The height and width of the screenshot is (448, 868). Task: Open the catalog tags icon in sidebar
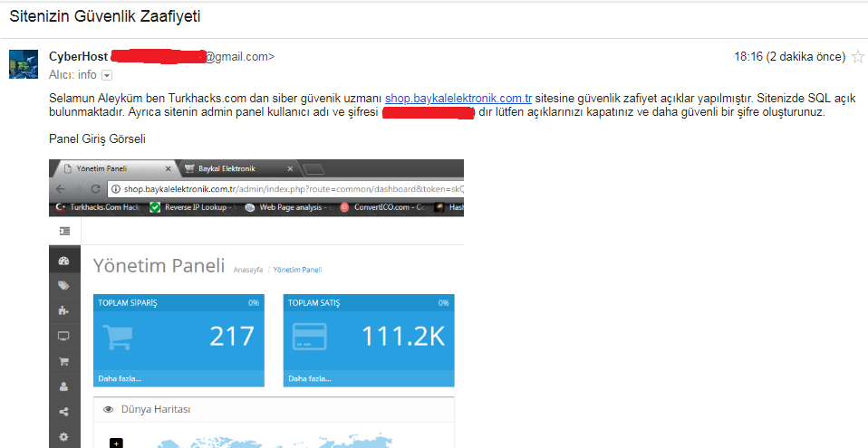(x=63, y=285)
